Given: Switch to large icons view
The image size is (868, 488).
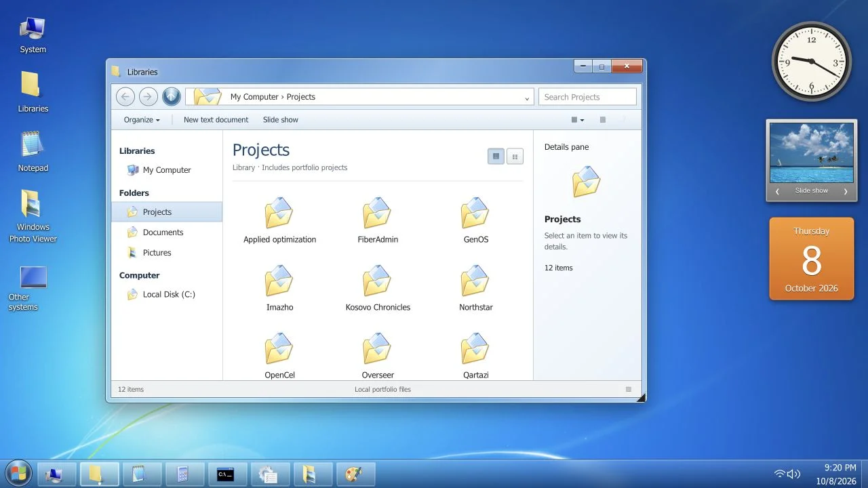Looking at the screenshot, I should tap(496, 157).
